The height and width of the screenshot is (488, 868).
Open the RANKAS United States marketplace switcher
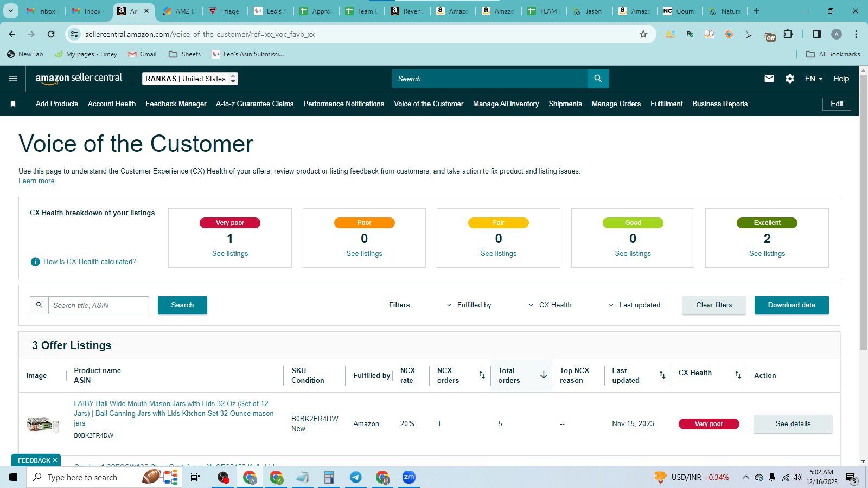click(190, 79)
